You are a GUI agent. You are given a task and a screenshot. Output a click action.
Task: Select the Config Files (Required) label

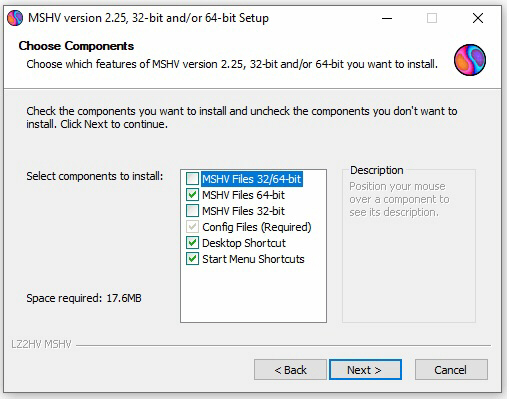257,227
